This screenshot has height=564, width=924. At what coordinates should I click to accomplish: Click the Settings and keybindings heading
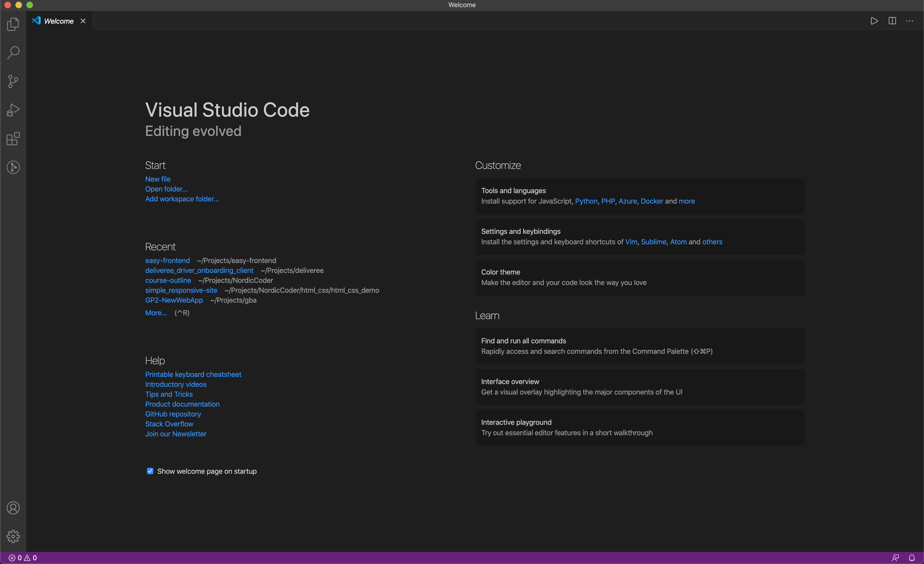tap(521, 231)
